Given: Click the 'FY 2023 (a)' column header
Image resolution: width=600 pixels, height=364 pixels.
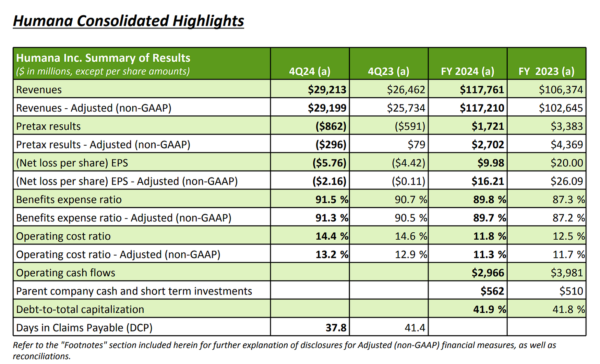Looking at the screenshot, I should (x=546, y=71).
